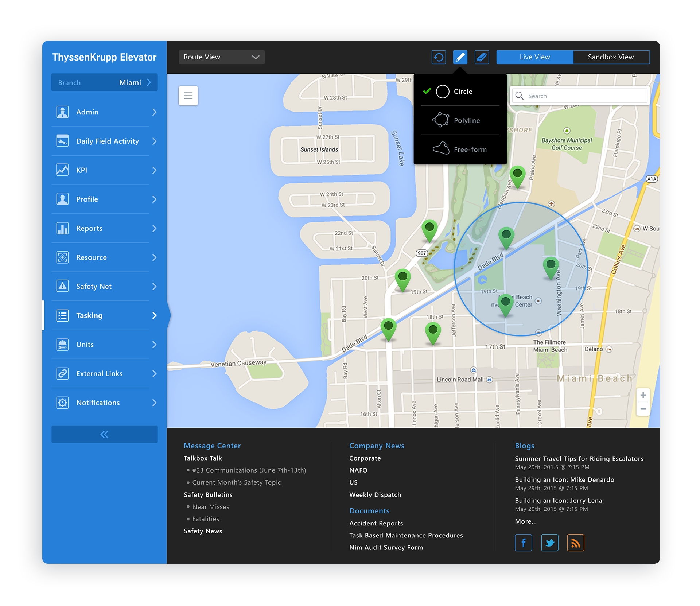Zoom out on the map with minus
700x606 pixels.
point(643,409)
